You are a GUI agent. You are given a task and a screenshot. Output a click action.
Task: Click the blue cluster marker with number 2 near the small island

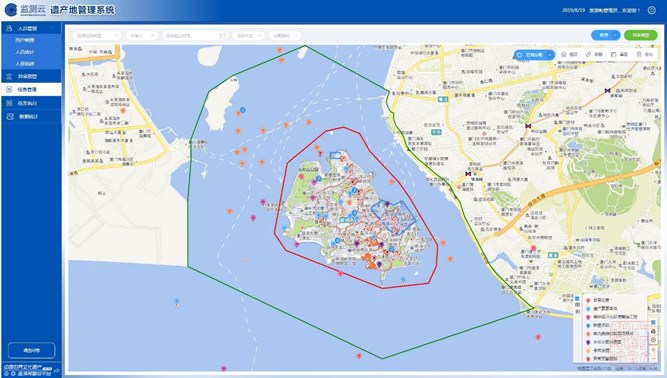click(242, 110)
